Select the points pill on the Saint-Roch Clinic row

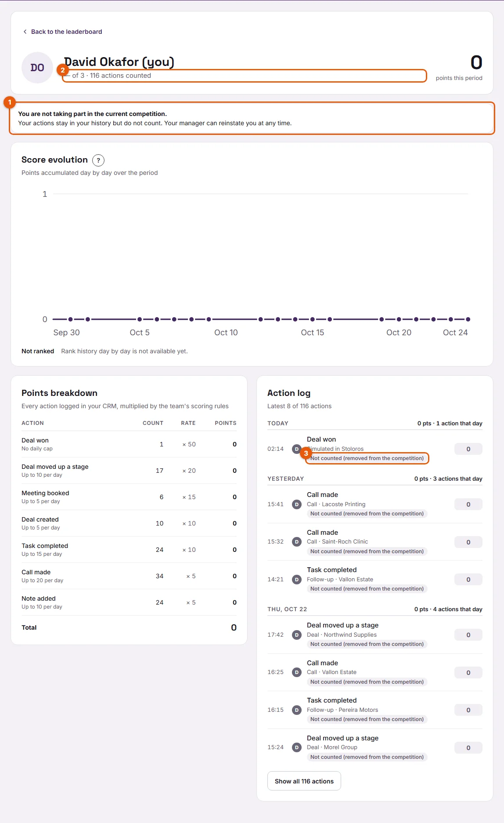(468, 542)
